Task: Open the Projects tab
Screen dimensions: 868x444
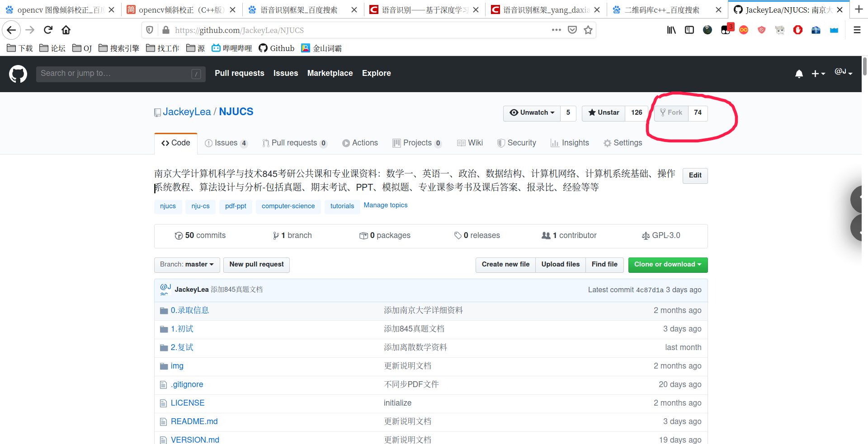Action: coord(417,143)
